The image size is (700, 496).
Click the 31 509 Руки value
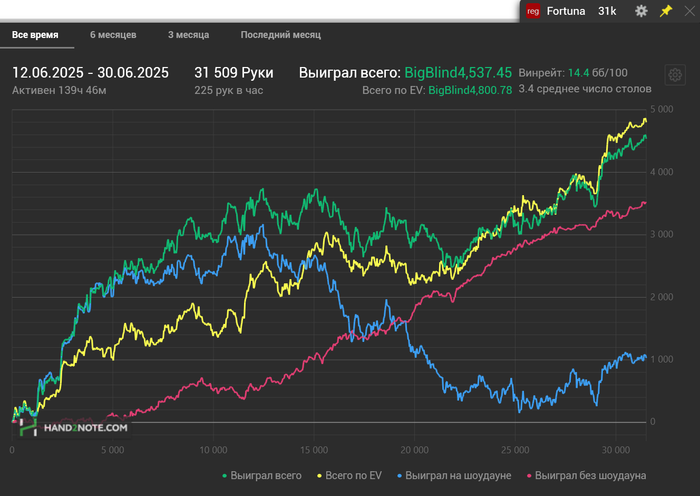point(233,73)
